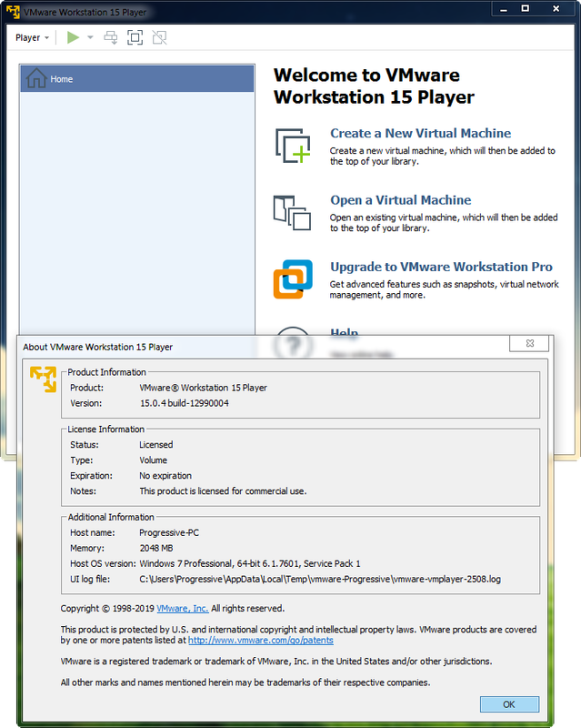The image size is (581, 728).
Task: Click Create a New Virtual Machine link
Action: pyautogui.click(x=420, y=133)
